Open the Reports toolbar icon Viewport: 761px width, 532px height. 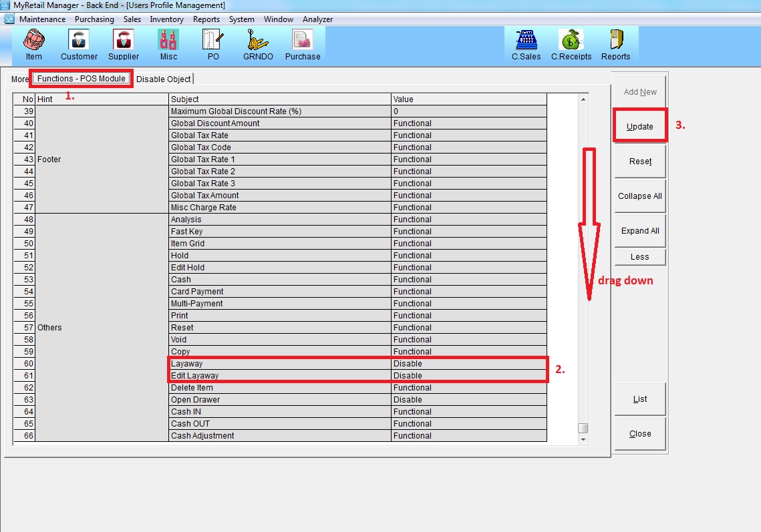pyautogui.click(x=615, y=45)
